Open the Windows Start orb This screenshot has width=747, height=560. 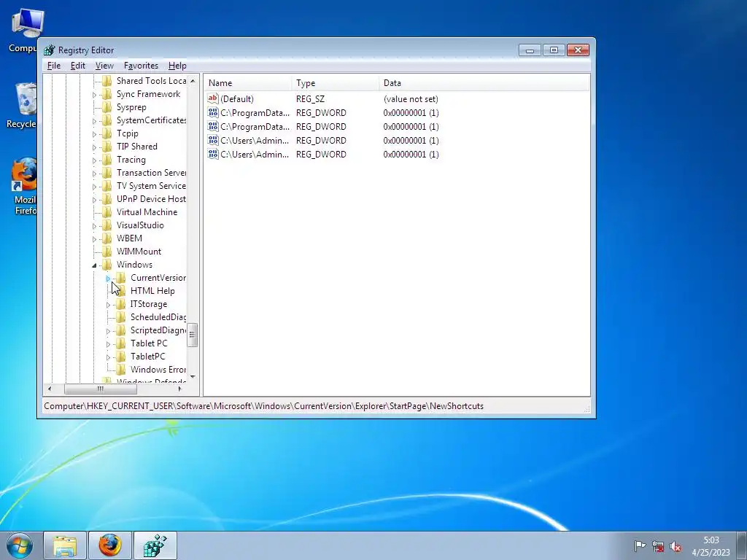[20, 545]
